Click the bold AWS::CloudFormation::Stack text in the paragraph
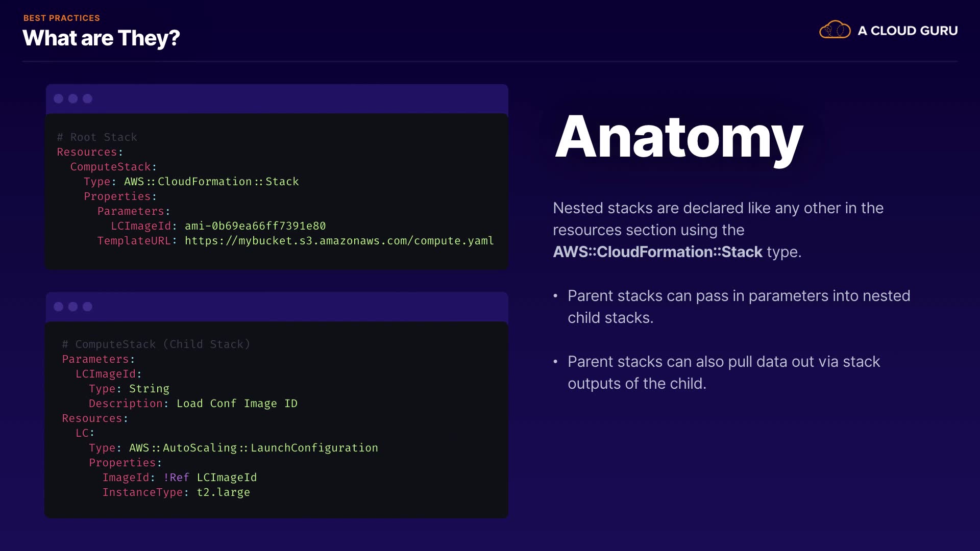 [x=657, y=252]
